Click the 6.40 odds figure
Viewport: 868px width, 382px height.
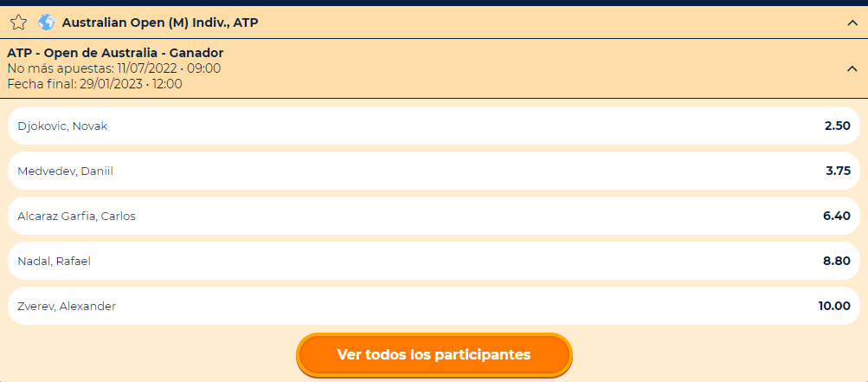click(x=837, y=216)
